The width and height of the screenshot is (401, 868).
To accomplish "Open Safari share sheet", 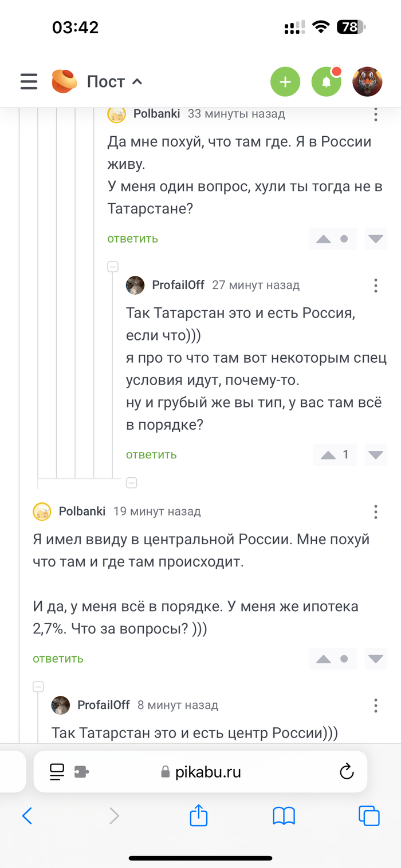I will click(198, 815).
